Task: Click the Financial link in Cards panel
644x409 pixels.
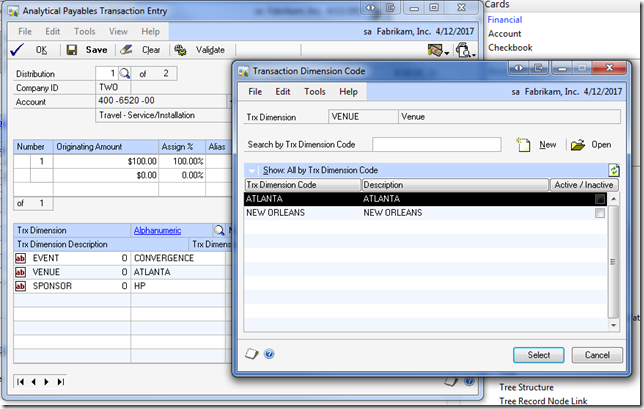Action: tap(505, 20)
